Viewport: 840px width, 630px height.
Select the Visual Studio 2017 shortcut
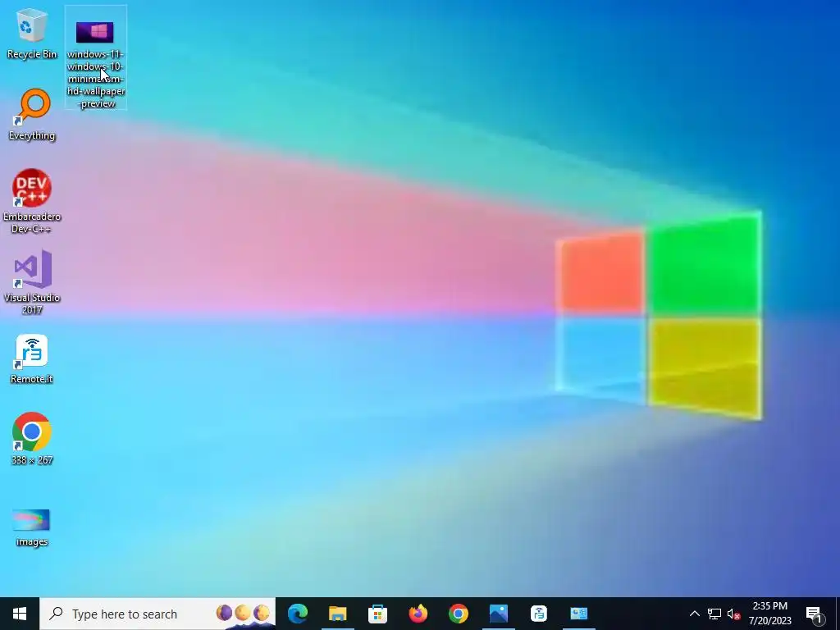pyautogui.click(x=32, y=282)
